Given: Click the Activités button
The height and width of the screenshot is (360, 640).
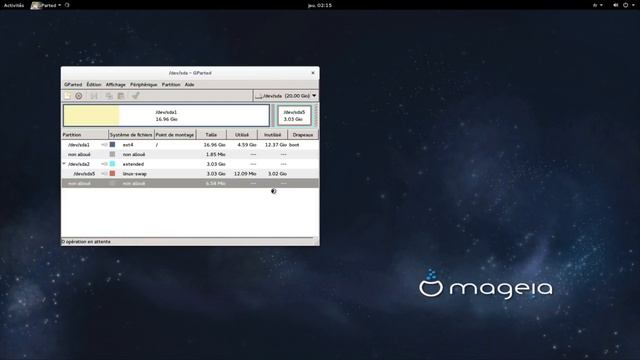Looking at the screenshot, I should pyautogui.click(x=14, y=5).
